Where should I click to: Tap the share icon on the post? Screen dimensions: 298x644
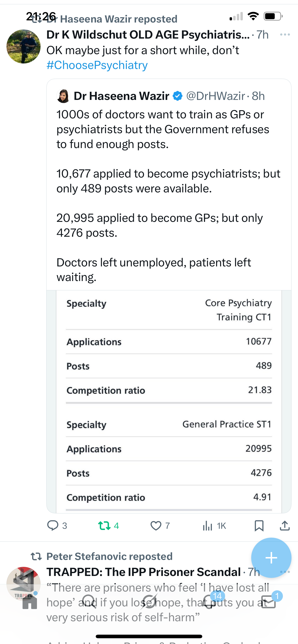(x=285, y=525)
